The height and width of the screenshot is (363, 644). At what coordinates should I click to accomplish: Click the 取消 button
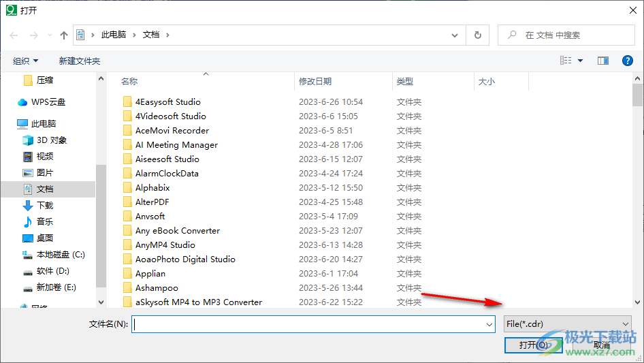[602, 345]
